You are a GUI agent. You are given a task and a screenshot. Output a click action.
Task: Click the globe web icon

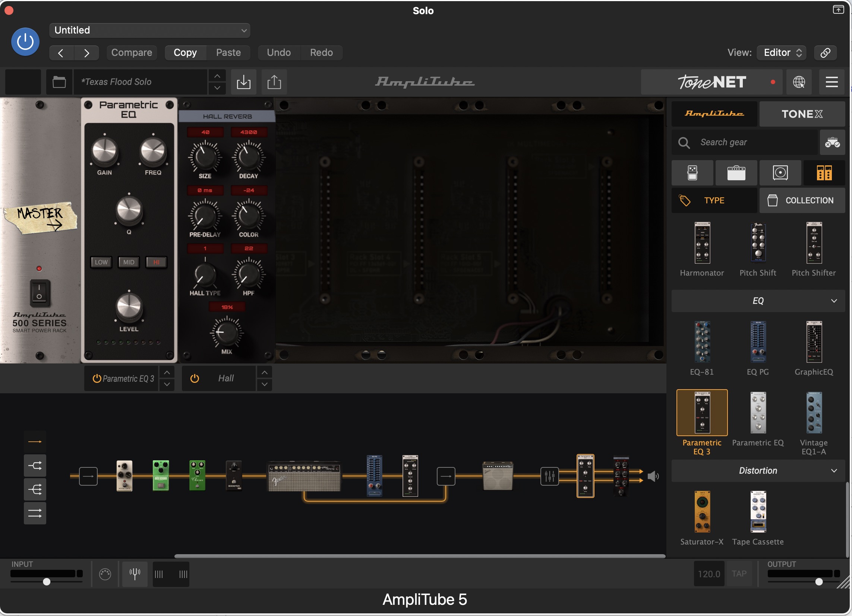point(799,82)
